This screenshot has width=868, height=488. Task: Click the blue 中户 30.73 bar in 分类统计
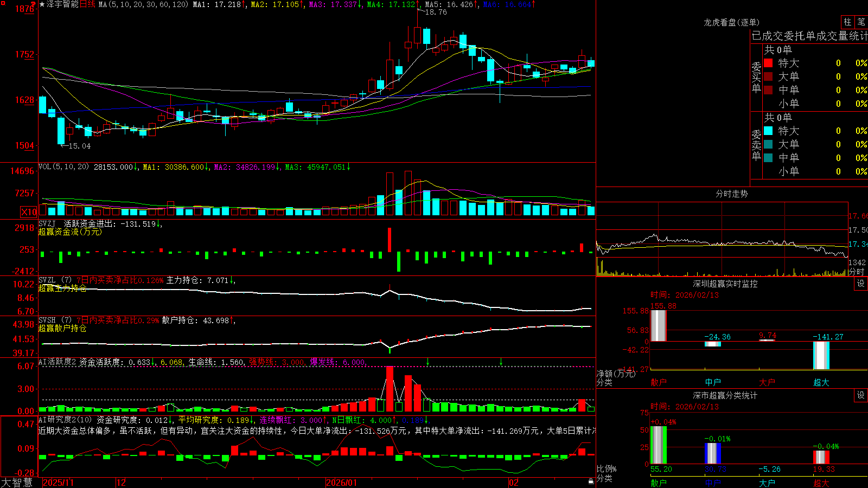713,453
